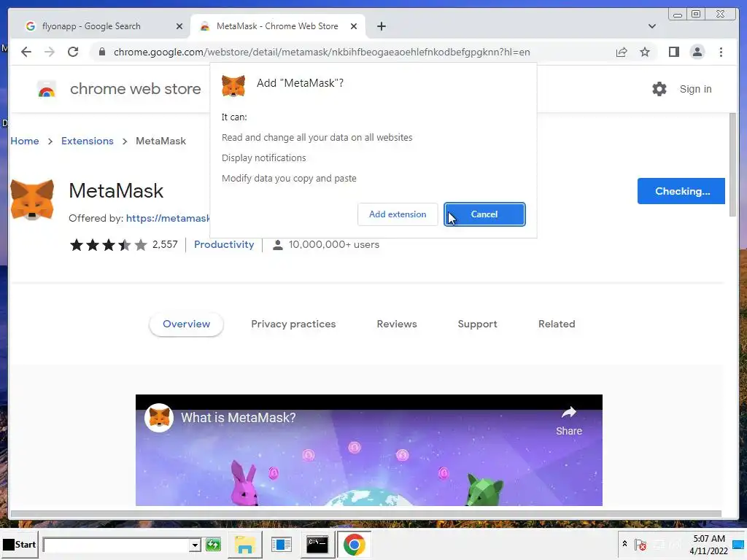747x560 pixels.
Task: Go to Home breadcrumb link
Action: 25,141
